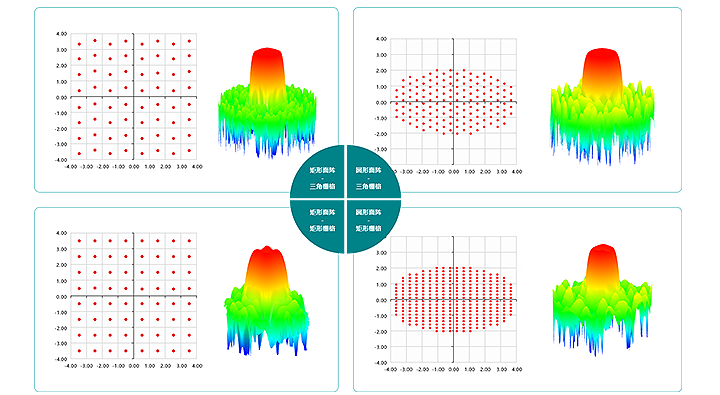Viewport: 720px width, 395px height.
Task: Open the rectangular-array rectangular-grid scatter plot
Action: pyautogui.click(x=129, y=300)
